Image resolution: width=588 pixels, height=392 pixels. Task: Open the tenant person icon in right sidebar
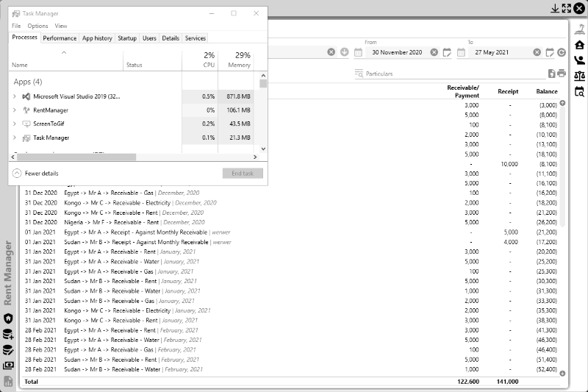point(580,60)
